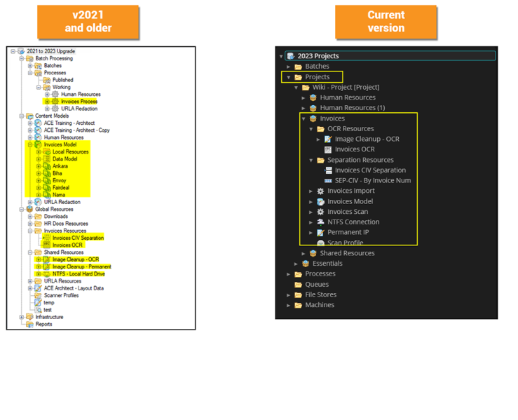Click the Queues folder icon
518x420 pixels.
click(299, 285)
